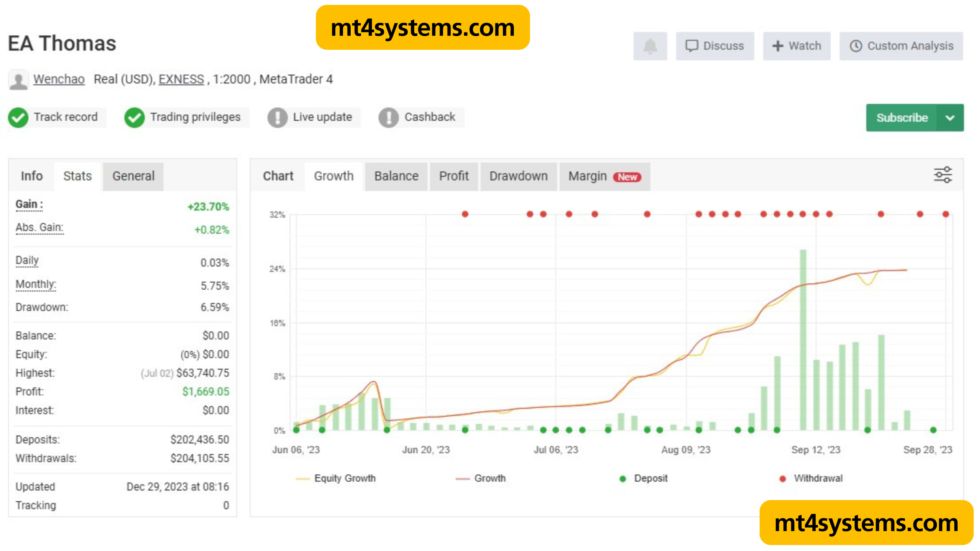
Task: Click the notification bell icon
Action: point(650,46)
